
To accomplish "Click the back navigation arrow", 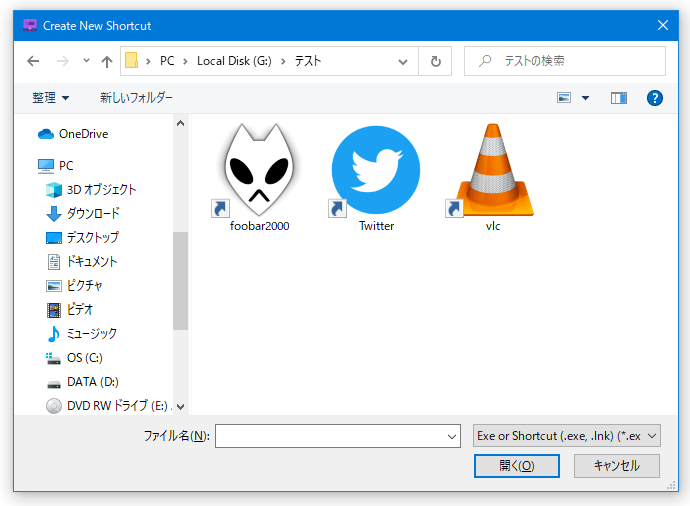I will coord(33,61).
